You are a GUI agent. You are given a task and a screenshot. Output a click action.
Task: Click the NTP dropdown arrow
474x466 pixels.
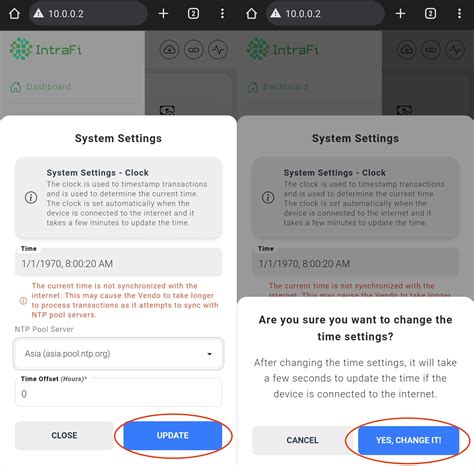(x=209, y=354)
